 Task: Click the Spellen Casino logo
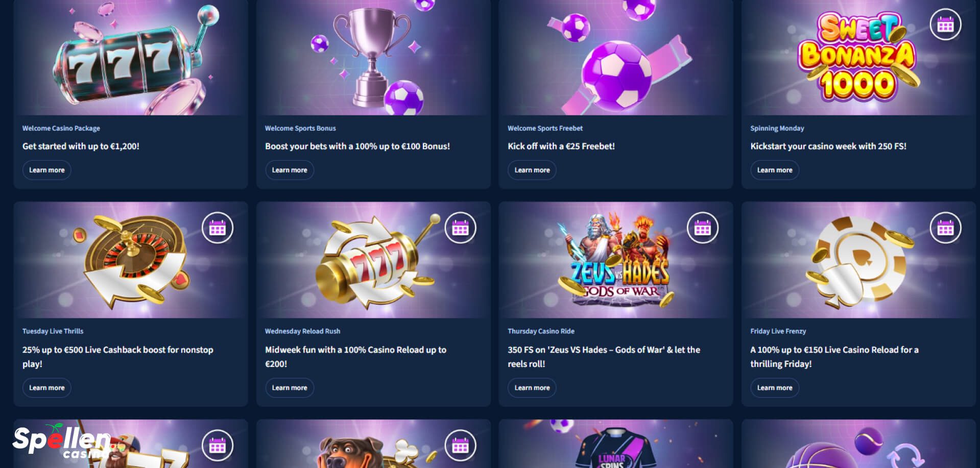click(x=61, y=441)
